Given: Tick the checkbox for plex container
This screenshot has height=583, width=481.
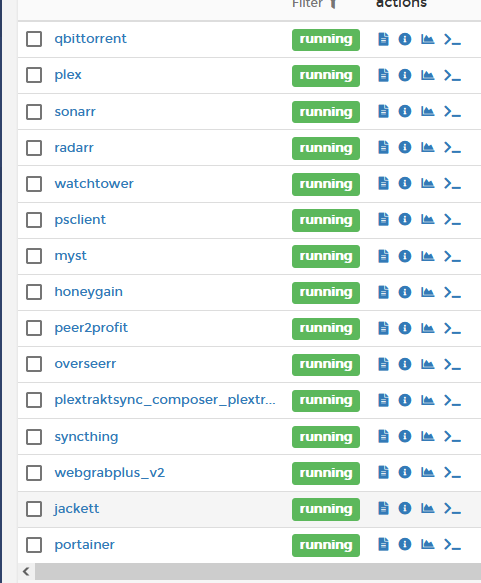Looking at the screenshot, I should (34, 75).
